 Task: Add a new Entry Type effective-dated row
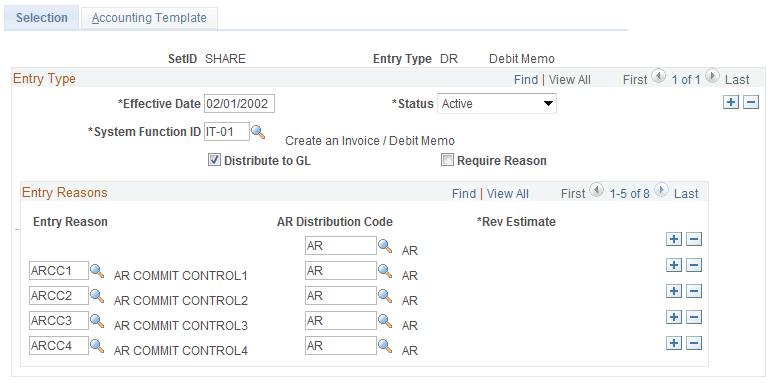pyautogui.click(x=731, y=103)
